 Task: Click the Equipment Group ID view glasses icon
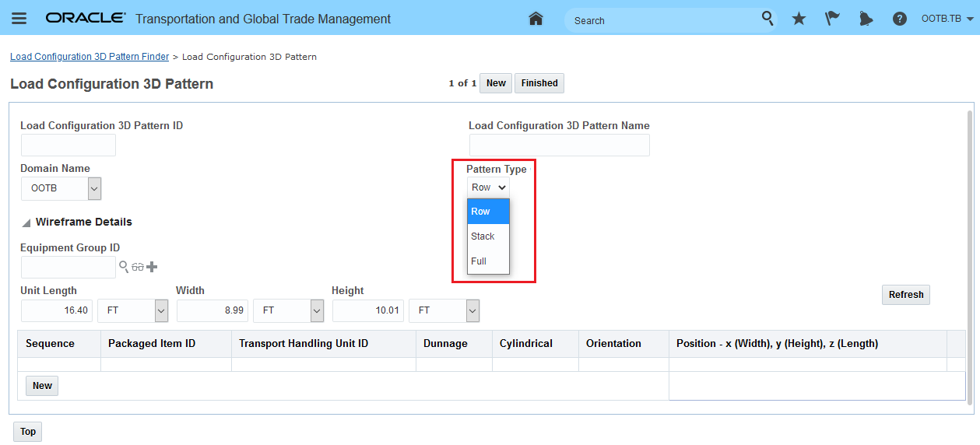click(138, 267)
